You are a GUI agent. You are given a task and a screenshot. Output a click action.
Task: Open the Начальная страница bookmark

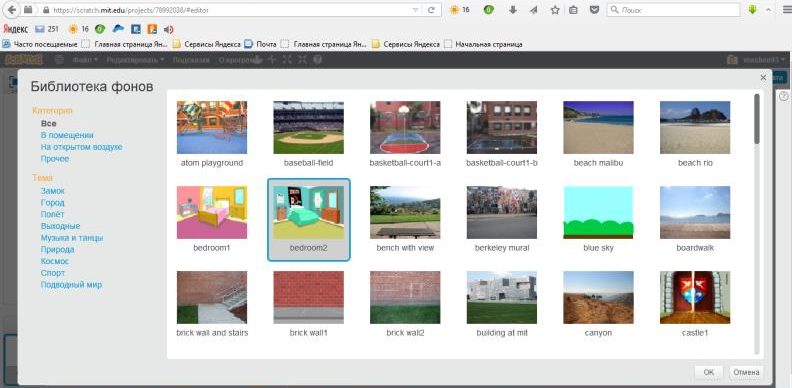pyautogui.click(x=483, y=44)
